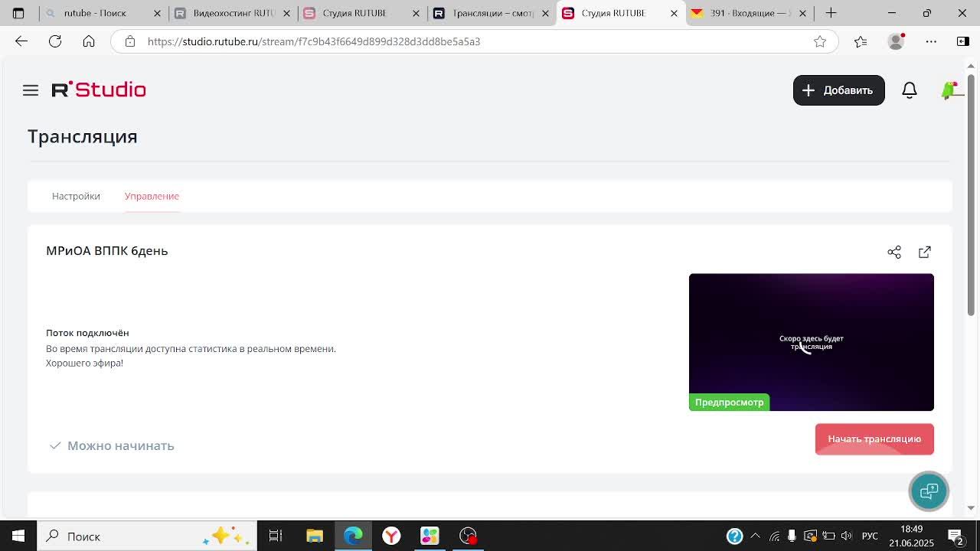Screen dimensions: 980x551
Task: Click the Можно начинать status text
Action: pyautogui.click(x=120, y=445)
